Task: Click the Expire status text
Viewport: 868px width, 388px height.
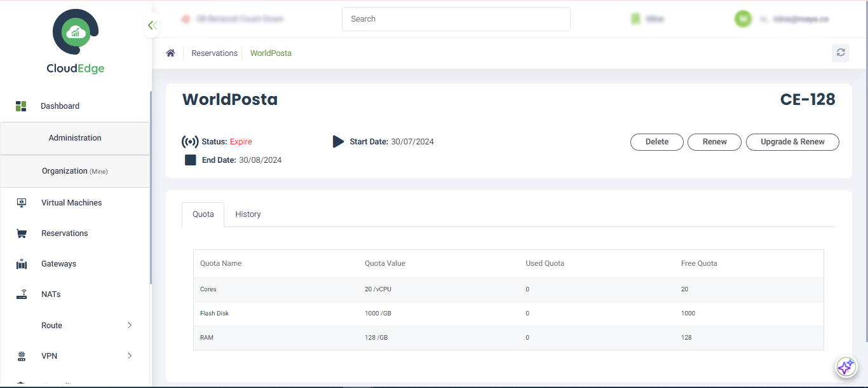Action: point(241,142)
